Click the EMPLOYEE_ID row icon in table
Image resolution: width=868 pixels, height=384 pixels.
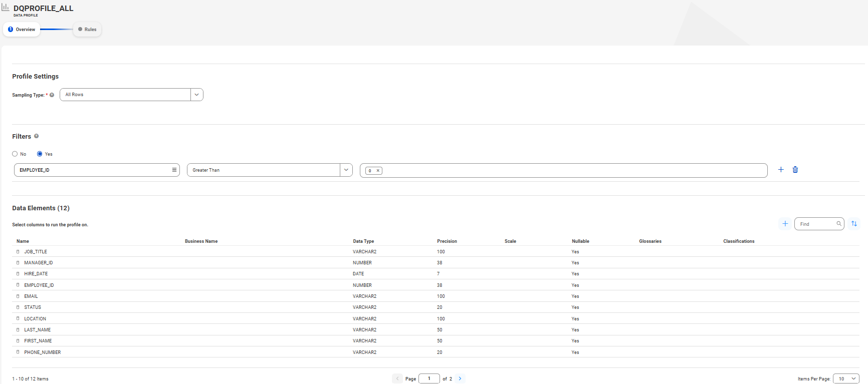(18, 285)
